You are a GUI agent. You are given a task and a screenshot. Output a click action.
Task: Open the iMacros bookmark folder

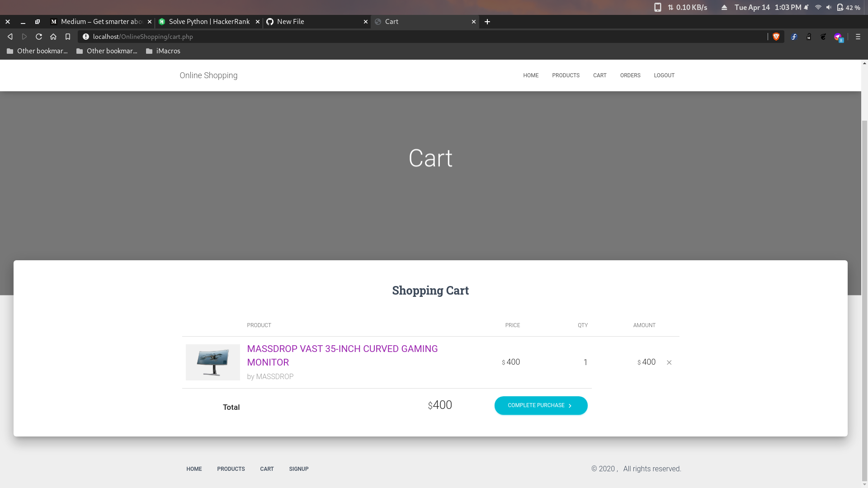point(163,51)
